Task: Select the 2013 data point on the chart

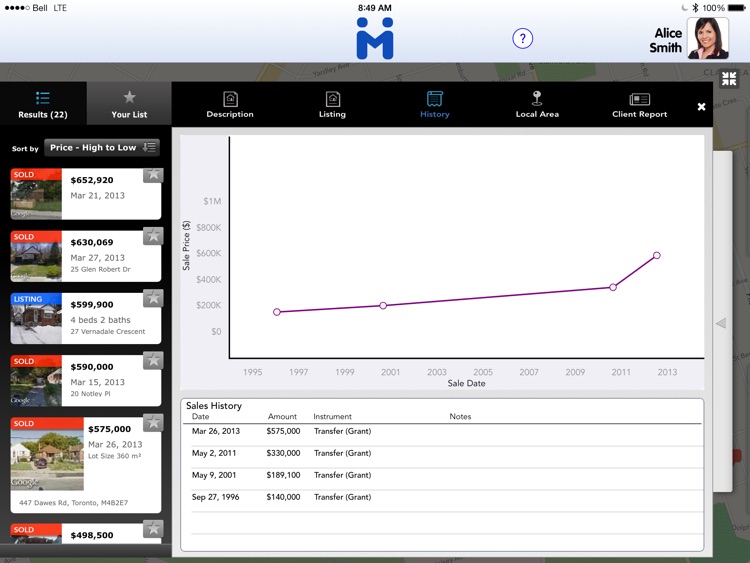Action: click(657, 255)
